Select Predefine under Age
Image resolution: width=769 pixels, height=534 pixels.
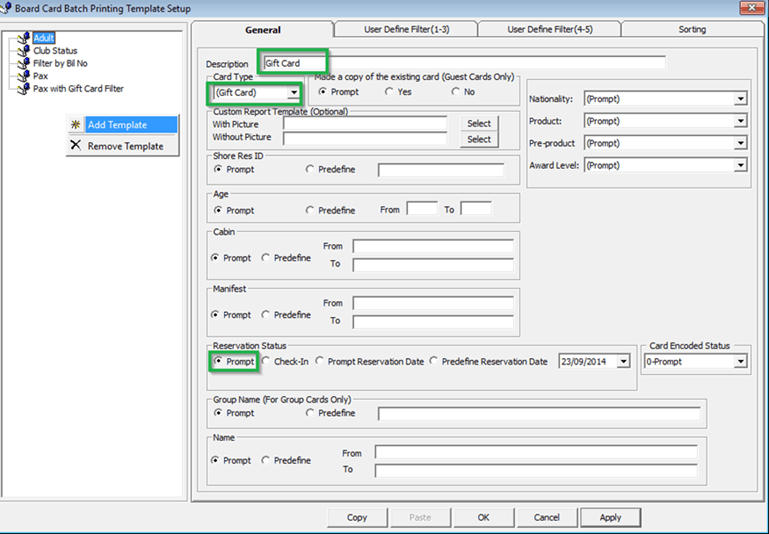[x=309, y=210]
